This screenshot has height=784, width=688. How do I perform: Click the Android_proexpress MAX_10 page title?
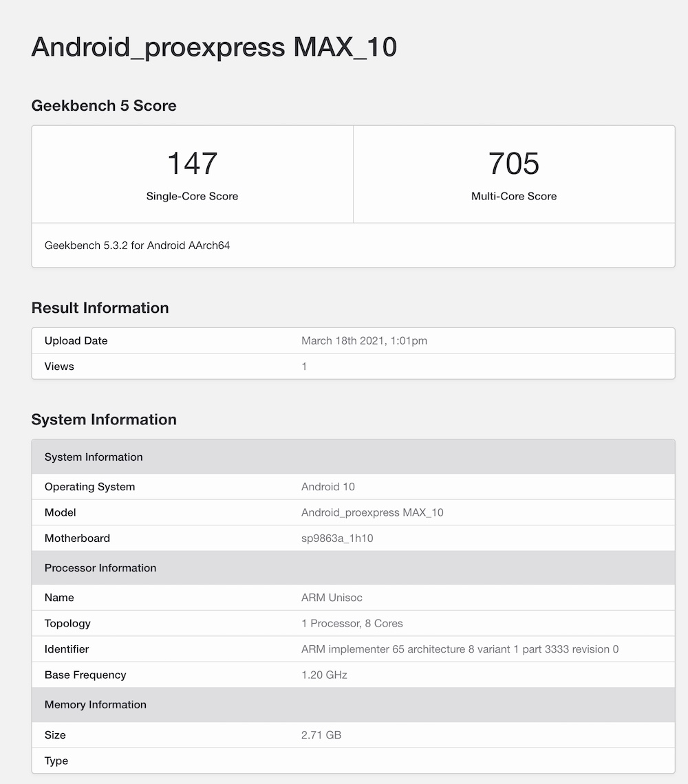click(214, 48)
